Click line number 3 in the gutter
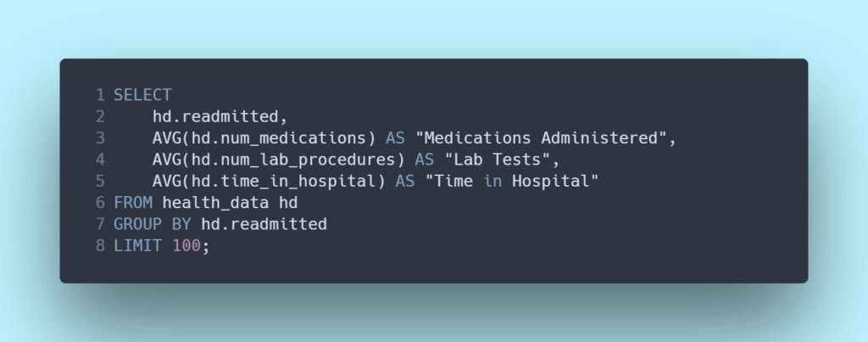The image size is (868, 342). click(100, 138)
